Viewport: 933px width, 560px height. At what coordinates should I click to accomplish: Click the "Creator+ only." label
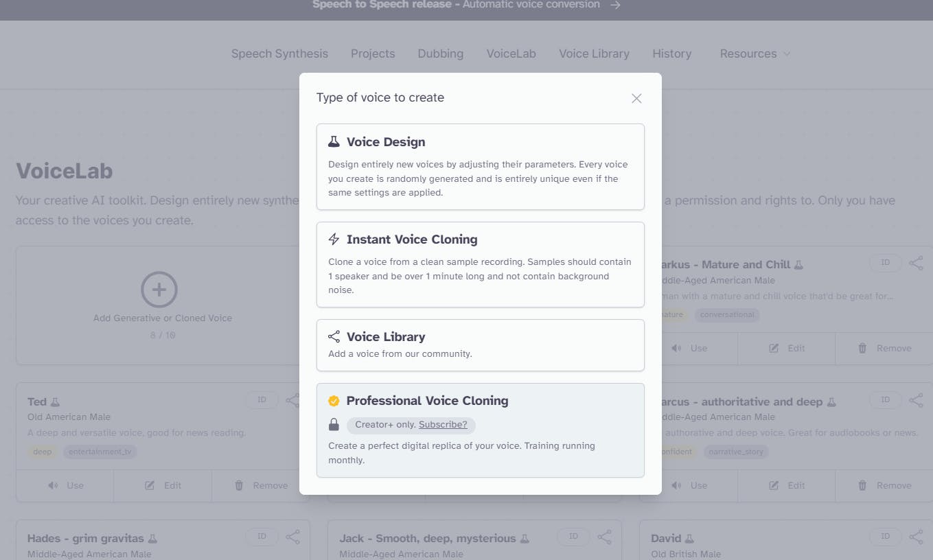pos(385,425)
